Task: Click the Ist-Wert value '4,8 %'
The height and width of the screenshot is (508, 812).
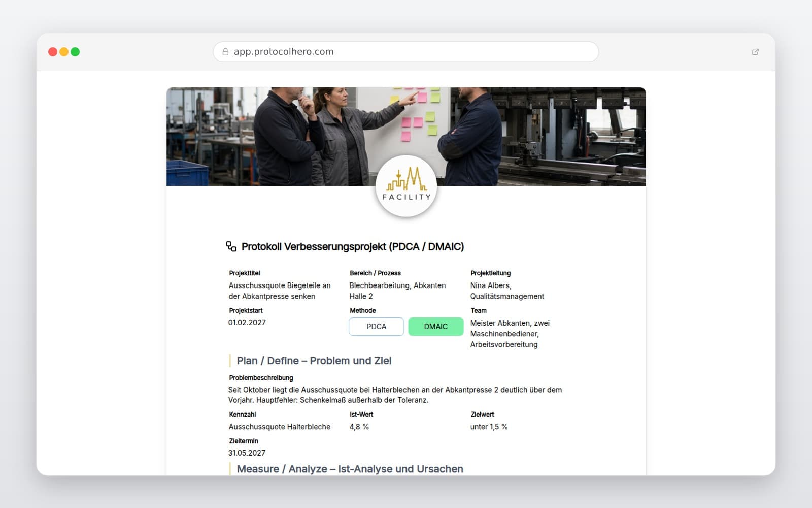Action: click(359, 427)
